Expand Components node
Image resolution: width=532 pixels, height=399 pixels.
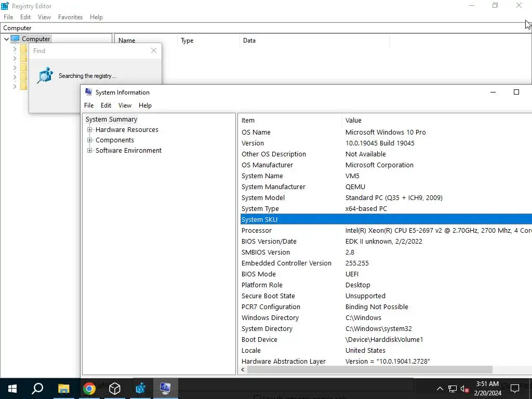pos(89,140)
